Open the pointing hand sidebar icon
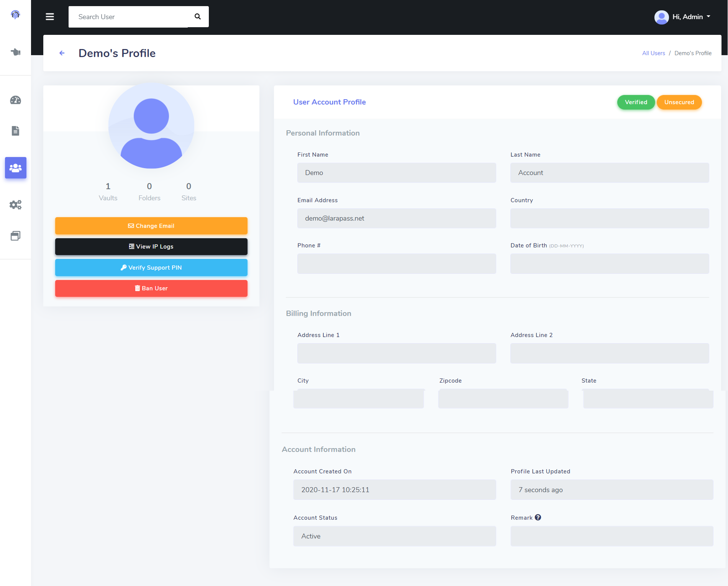This screenshot has height=586, width=728. (x=15, y=52)
